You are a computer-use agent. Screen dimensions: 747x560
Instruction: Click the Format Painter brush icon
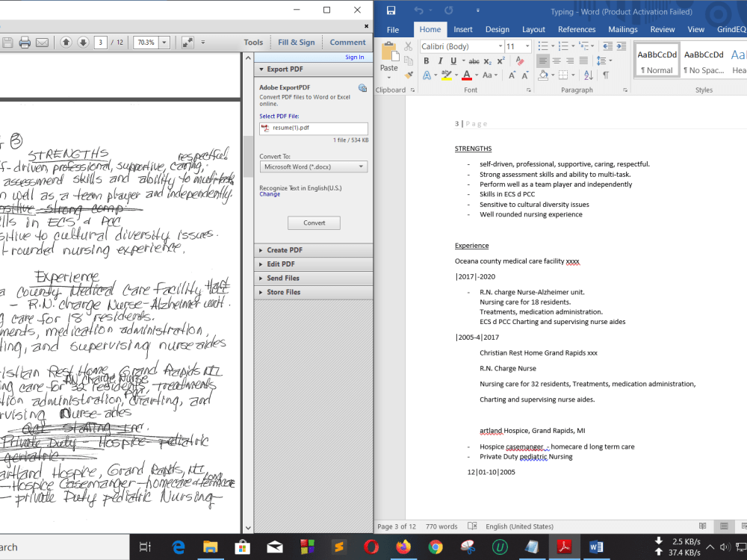[x=409, y=75]
